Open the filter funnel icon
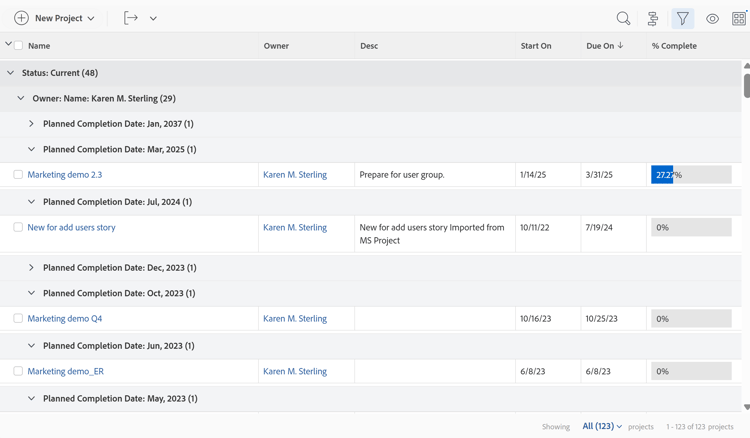 [x=682, y=18]
